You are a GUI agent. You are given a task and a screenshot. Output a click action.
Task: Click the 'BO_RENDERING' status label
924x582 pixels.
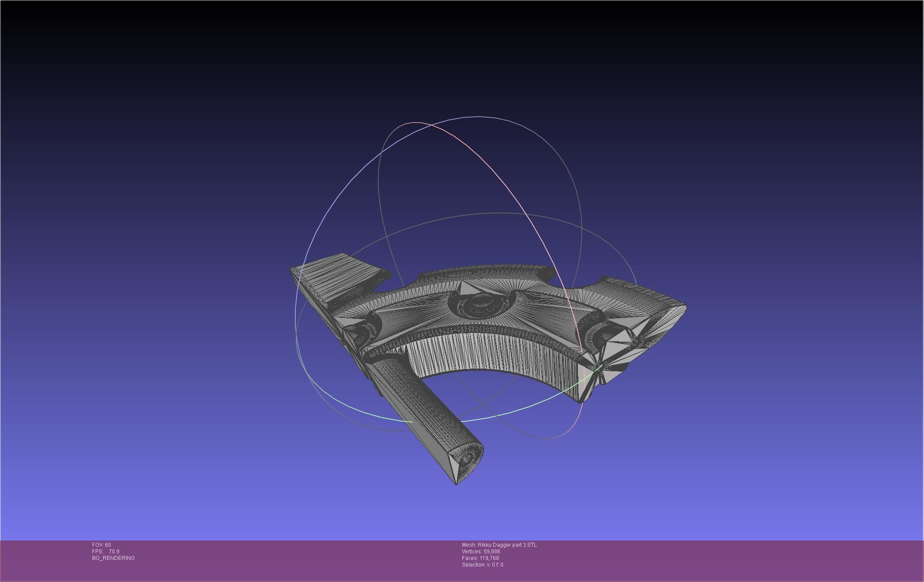(113, 558)
